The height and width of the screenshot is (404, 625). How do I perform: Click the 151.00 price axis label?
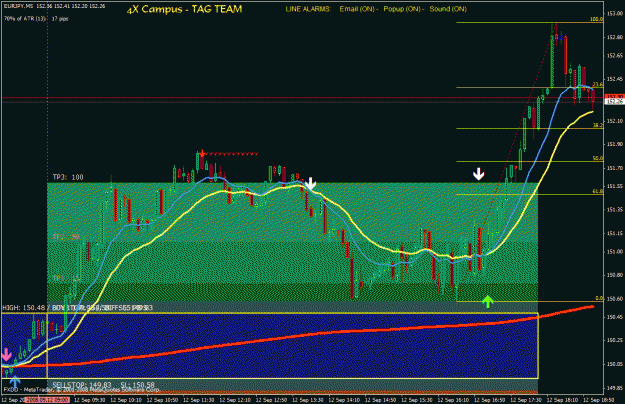click(x=615, y=252)
